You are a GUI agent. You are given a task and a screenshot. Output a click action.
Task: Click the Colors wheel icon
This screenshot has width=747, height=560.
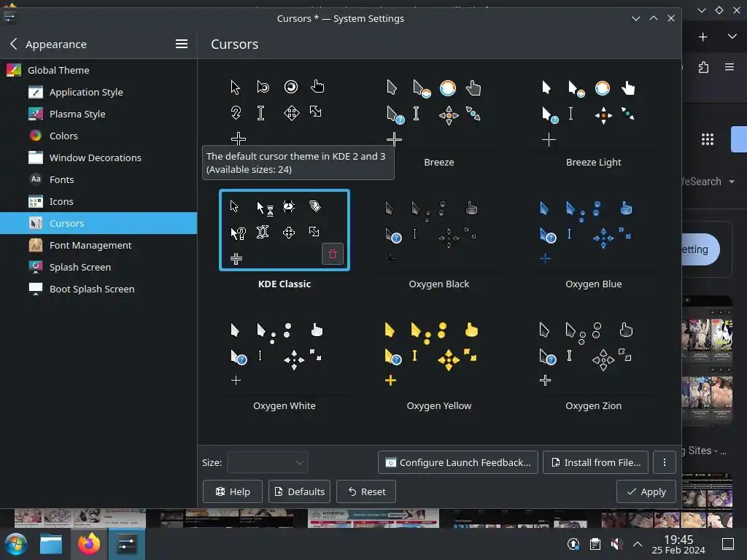tap(36, 136)
